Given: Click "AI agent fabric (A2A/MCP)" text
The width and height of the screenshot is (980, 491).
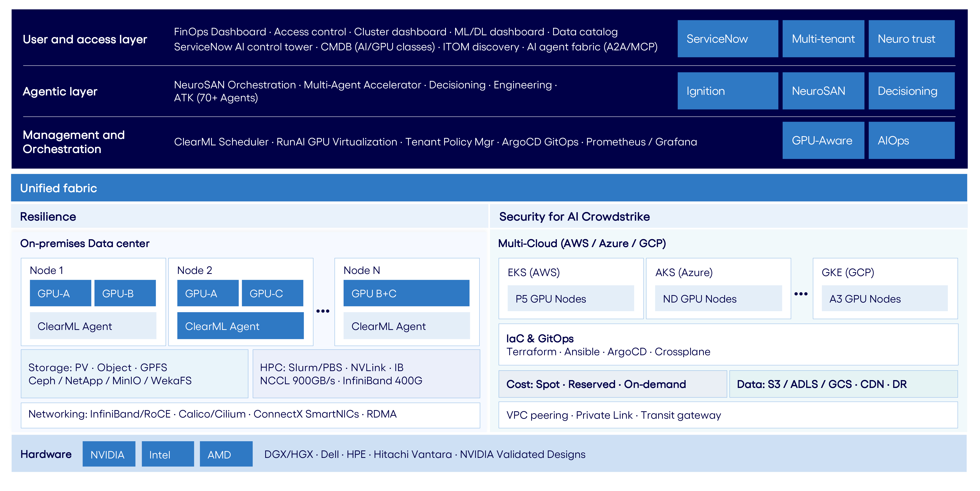Looking at the screenshot, I should point(592,47).
